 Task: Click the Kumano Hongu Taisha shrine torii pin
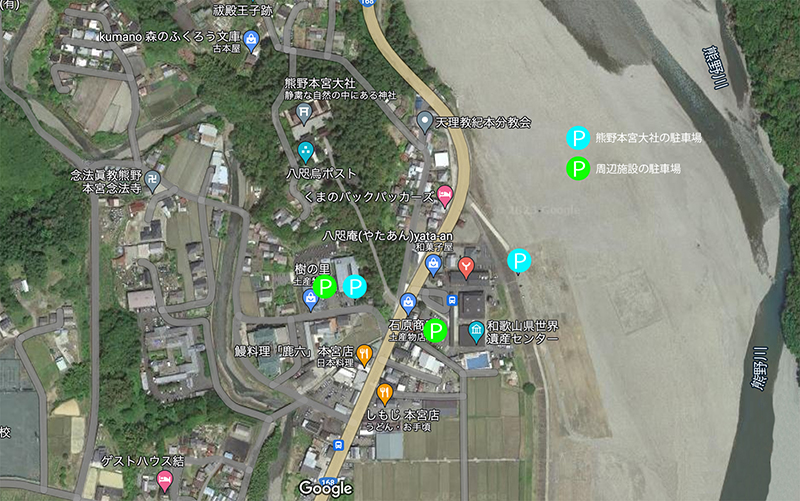pyautogui.click(x=304, y=114)
